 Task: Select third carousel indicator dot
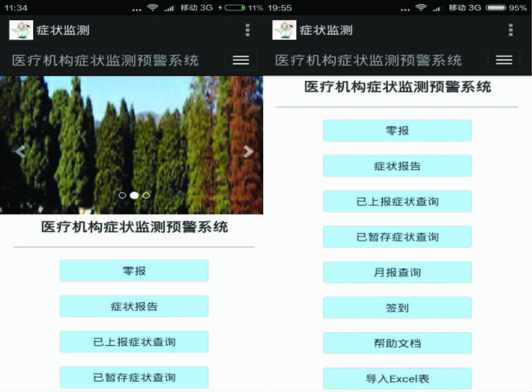[146, 195]
